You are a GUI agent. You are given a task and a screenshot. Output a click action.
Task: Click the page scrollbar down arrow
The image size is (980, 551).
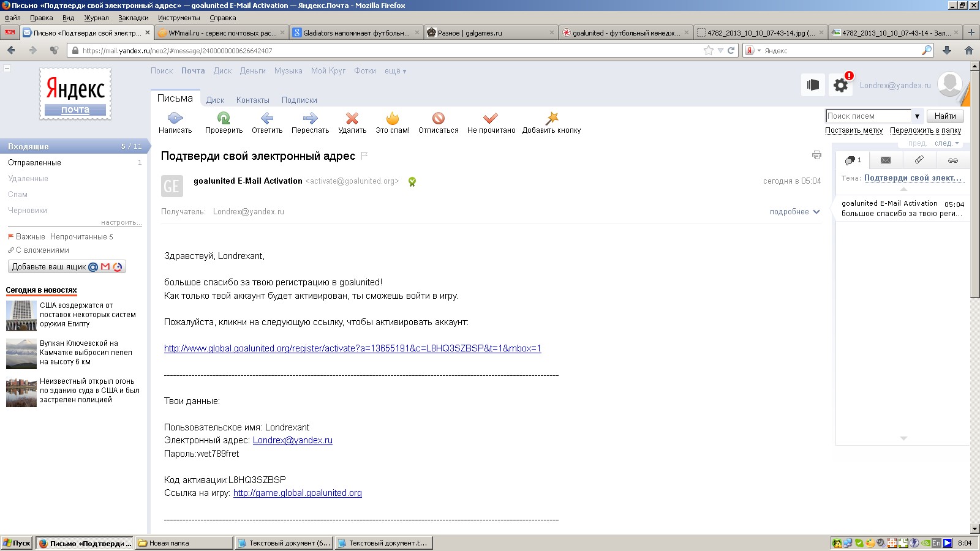pos(975,529)
